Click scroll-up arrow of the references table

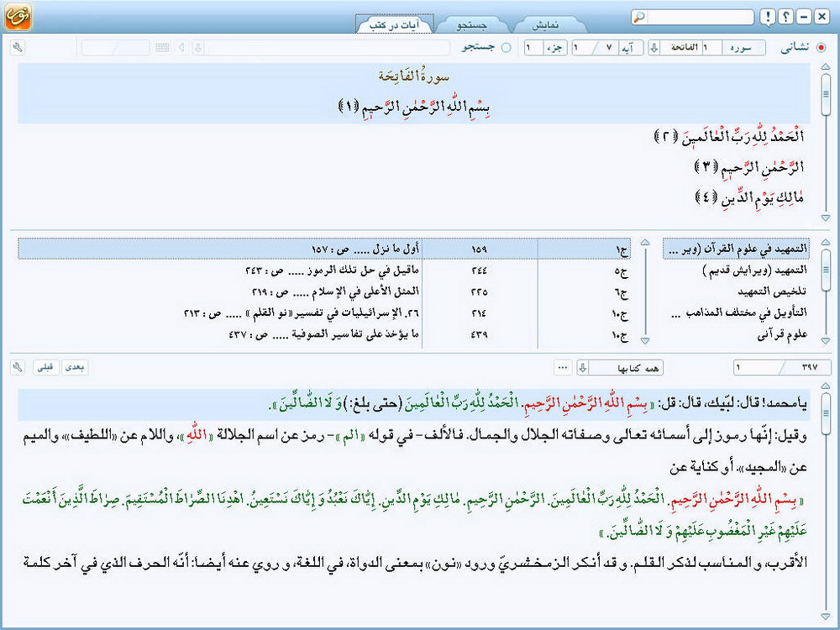click(645, 242)
